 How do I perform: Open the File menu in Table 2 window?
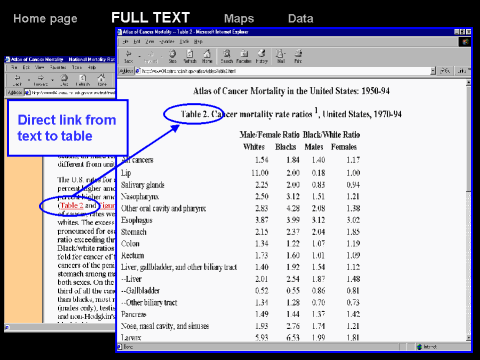point(125,42)
